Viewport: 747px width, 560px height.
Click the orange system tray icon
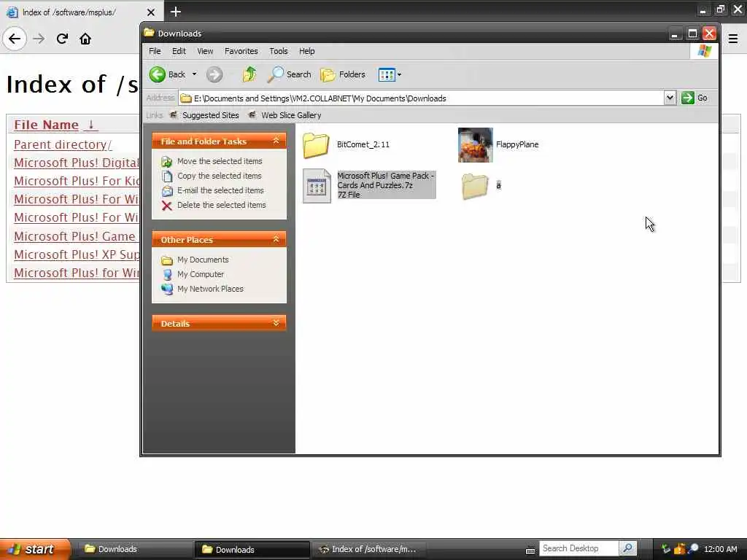click(x=679, y=549)
